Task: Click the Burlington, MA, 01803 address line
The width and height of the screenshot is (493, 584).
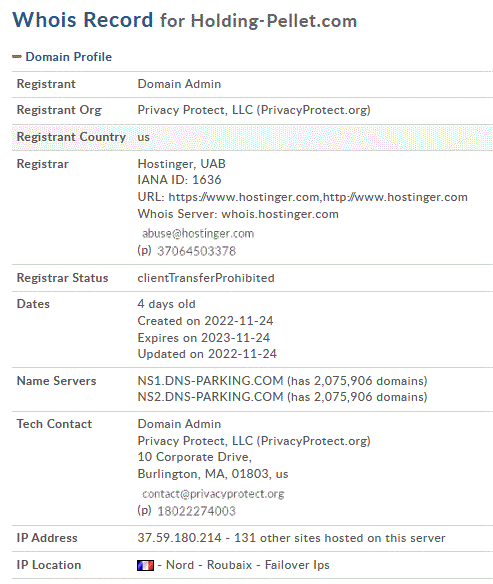Action: (213, 474)
